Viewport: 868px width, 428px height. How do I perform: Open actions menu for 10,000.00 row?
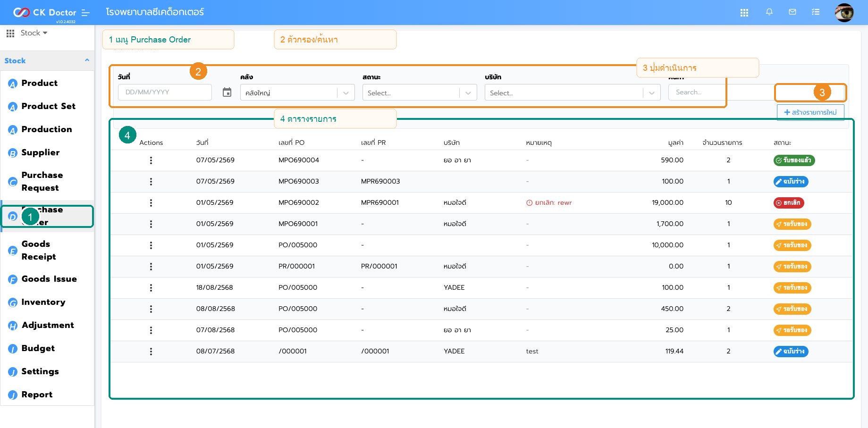tap(151, 245)
